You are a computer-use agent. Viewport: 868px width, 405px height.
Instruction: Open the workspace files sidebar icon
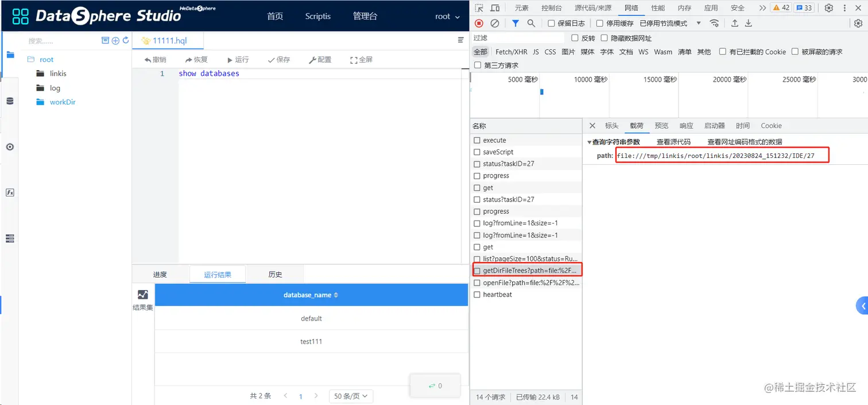coord(10,55)
